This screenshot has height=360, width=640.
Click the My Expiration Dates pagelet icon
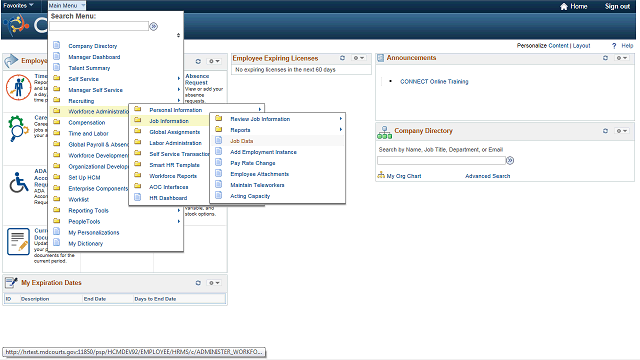[11, 282]
